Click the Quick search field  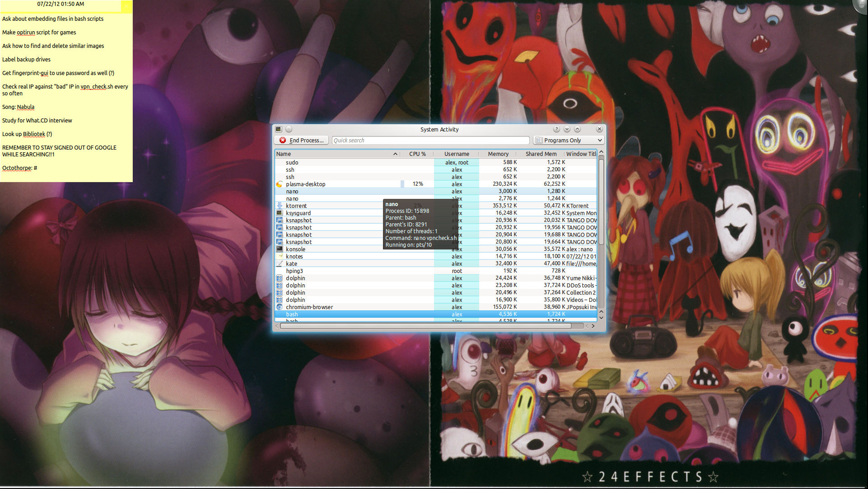[430, 141]
